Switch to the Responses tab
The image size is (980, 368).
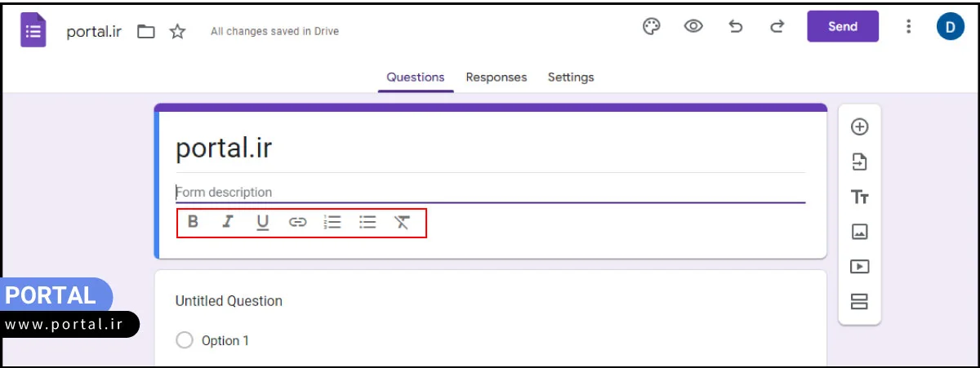pos(497,78)
